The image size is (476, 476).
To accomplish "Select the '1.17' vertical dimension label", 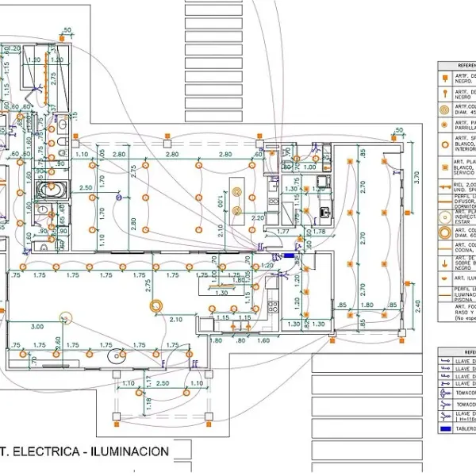I will tap(148, 382).
